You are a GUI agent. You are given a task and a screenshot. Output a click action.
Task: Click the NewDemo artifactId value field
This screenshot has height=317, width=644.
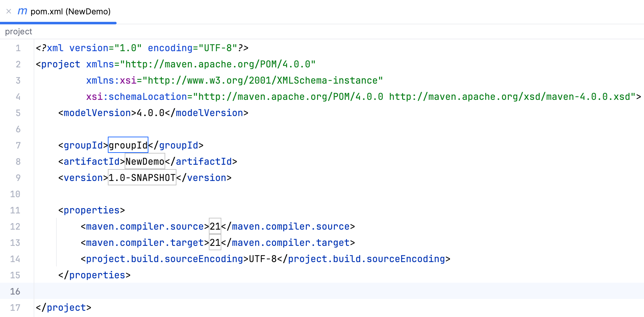[145, 161]
